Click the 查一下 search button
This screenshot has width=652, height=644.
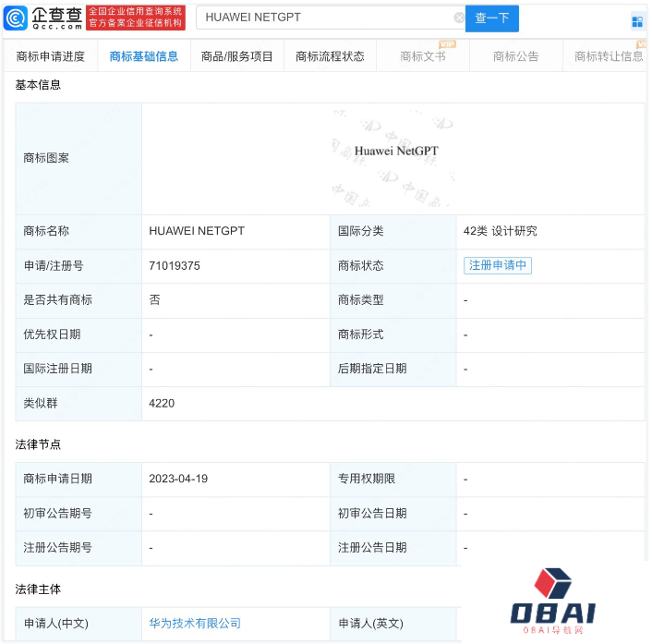[492, 18]
